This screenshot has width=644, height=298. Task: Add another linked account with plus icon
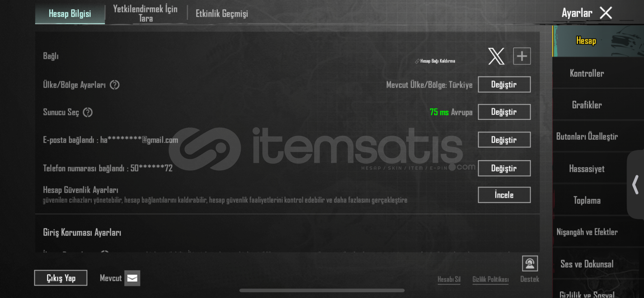point(522,56)
